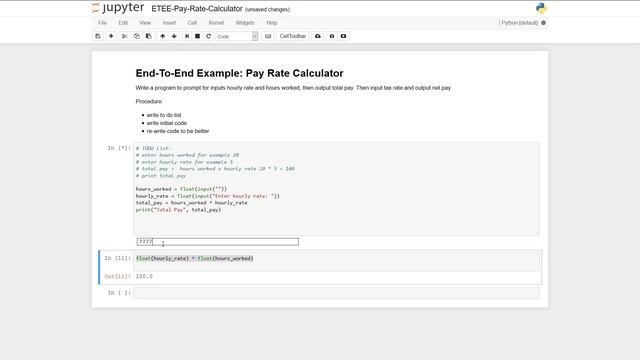This screenshot has height=360, width=640.
Task: Click the (unsaved changes) status text
Action: point(267,9)
